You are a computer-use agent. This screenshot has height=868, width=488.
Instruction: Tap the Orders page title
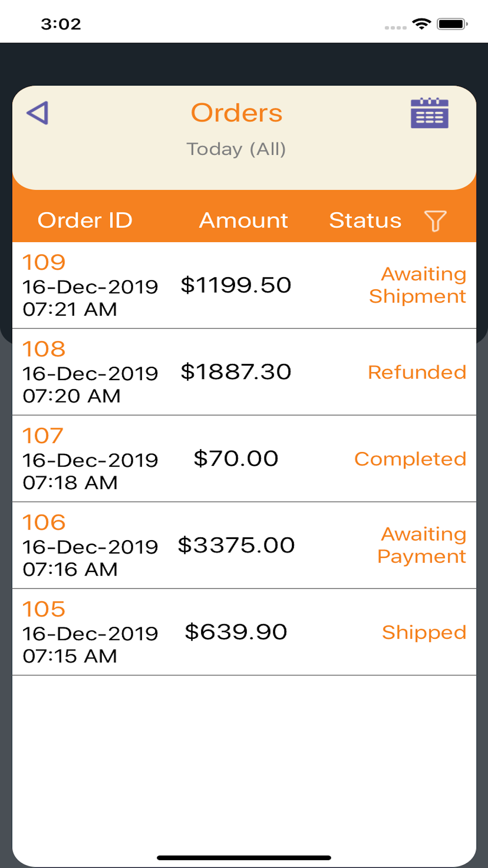click(237, 113)
